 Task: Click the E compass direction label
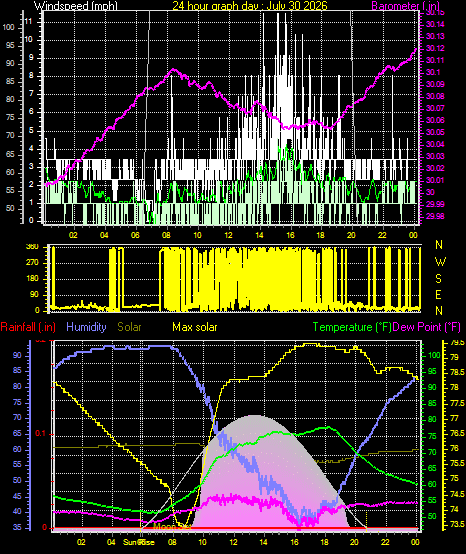[438, 295]
